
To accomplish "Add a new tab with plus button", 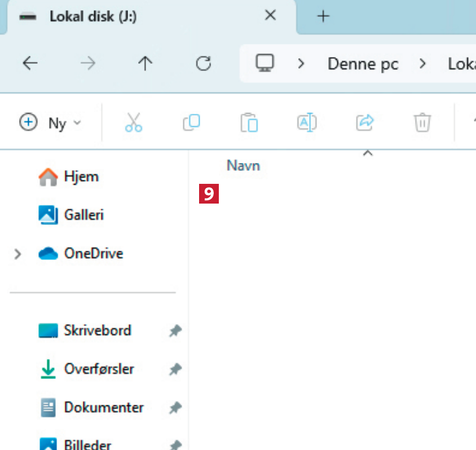I will click(x=323, y=16).
